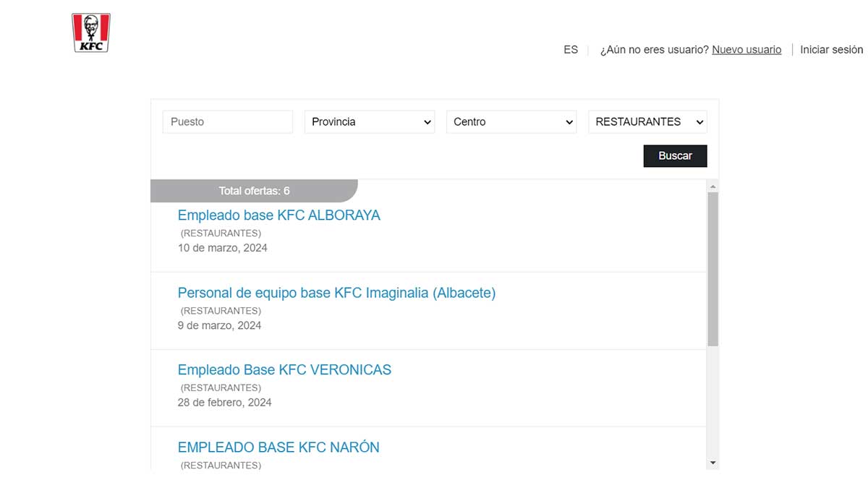The height and width of the screenshot is (488, 868).
Task: Click the scroll down arrow of the offers list
Action: 712,463
